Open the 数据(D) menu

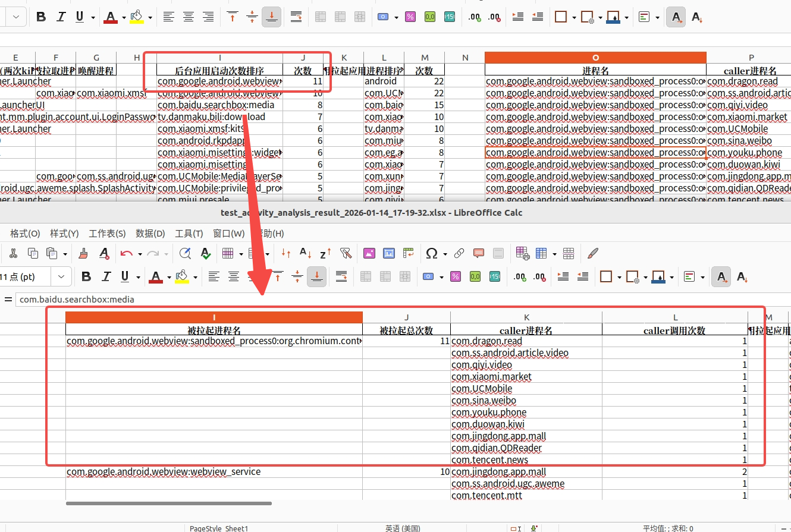click(150, 234)
